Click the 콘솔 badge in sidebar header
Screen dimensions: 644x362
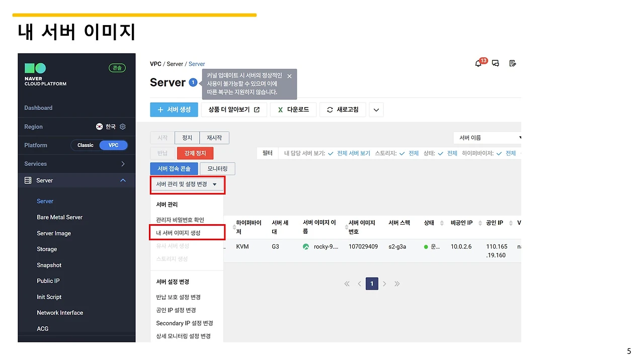pos(117,68)
